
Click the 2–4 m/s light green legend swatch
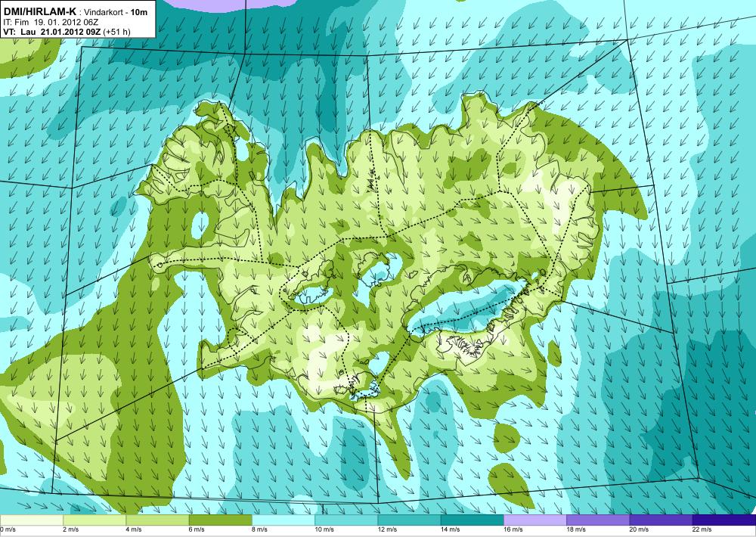[x=94, y=520]
